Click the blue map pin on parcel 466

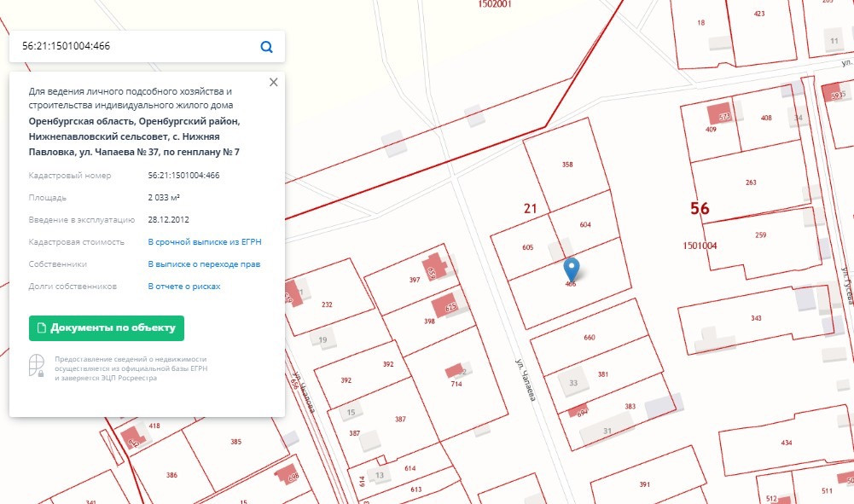pos(571,269)
